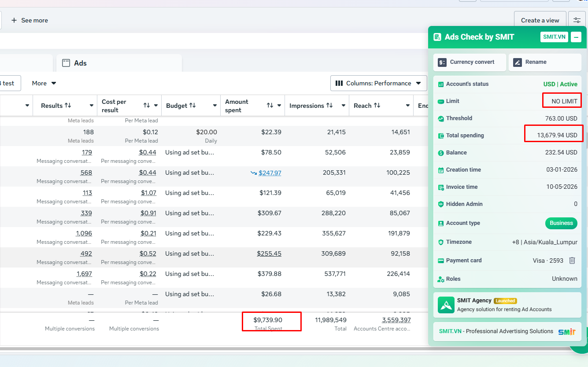Click the Create a view button
Viewport: 588px width, 367px height.
coord(540,20)
